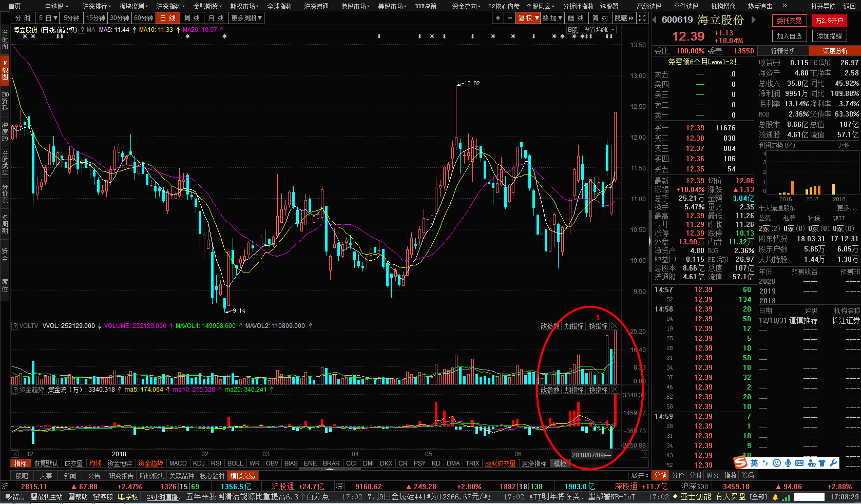Open 自选股 menu dropdown
The image size is (861, 504).
pos(56,6)
